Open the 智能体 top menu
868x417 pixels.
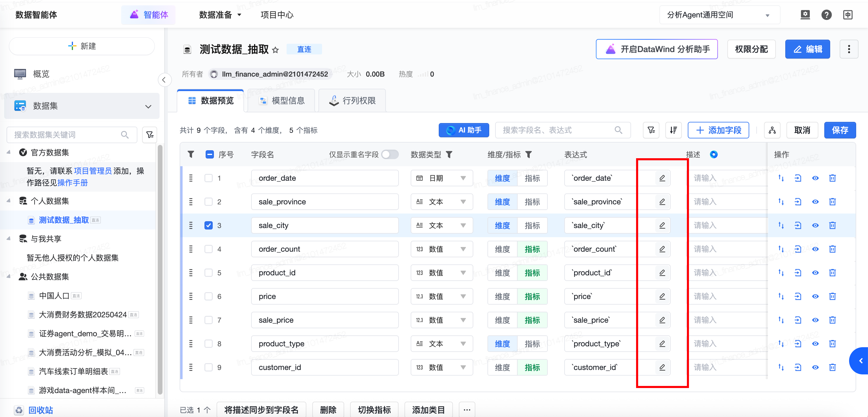click(149, 15)
